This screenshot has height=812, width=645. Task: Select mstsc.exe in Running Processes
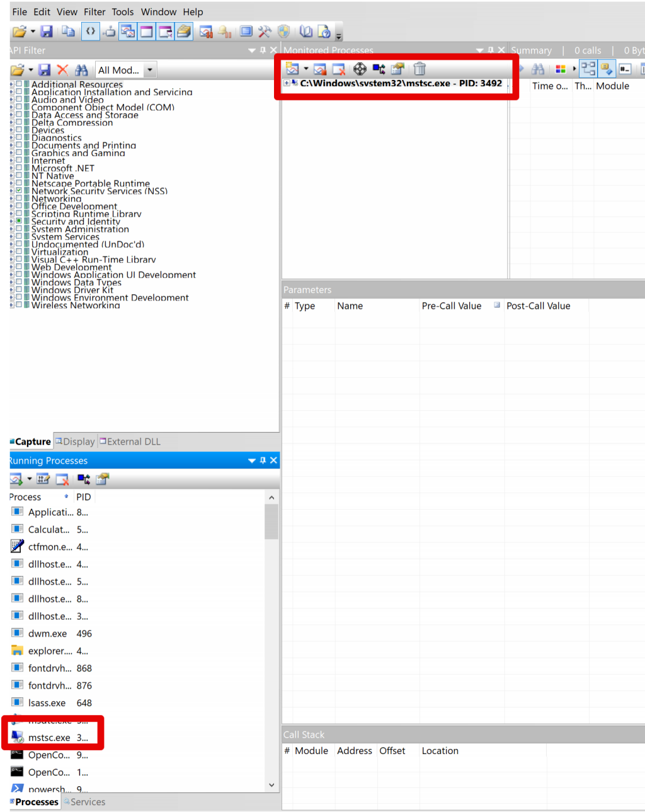pyautogui.click(x=49, y=737)
